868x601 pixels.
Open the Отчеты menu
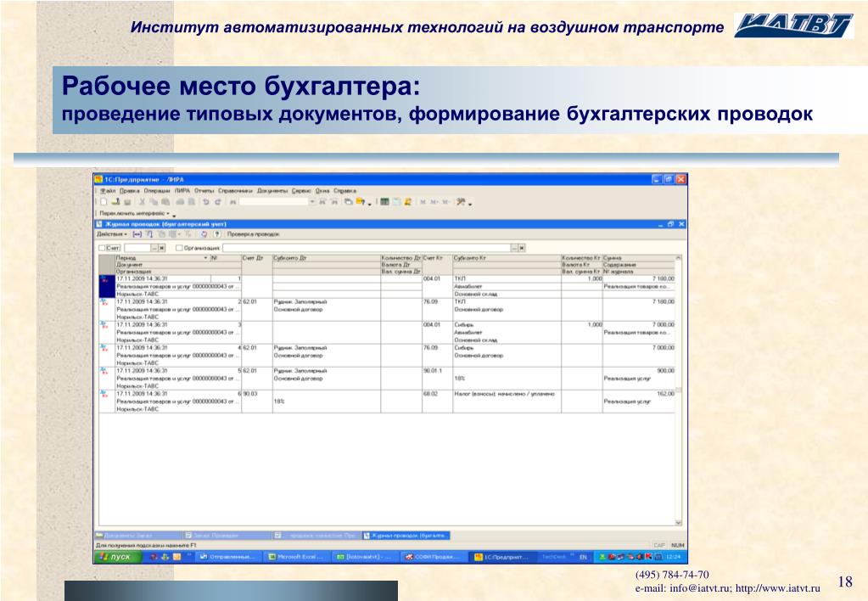click(204, 190)
